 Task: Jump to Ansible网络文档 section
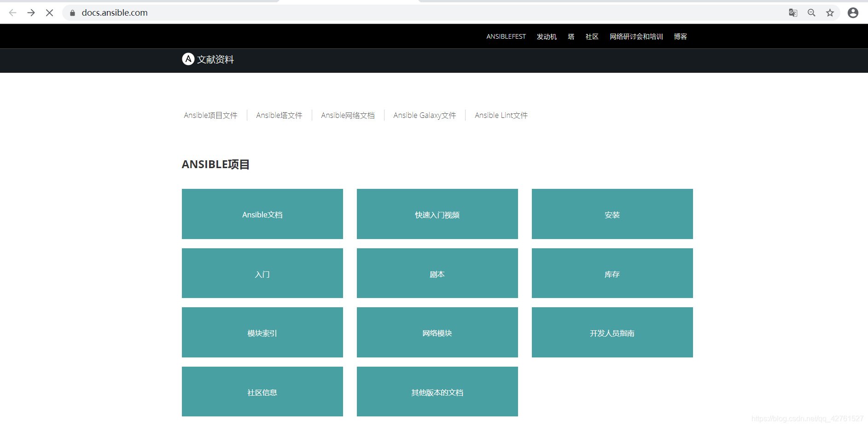coord(348,115)
